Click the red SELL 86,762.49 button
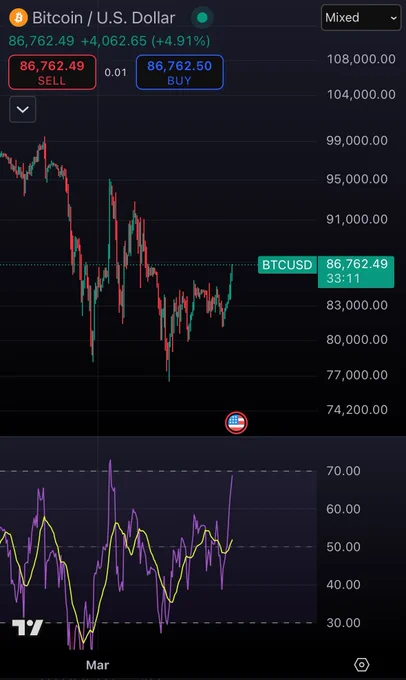Screen dimensions: 406x680 [x=52, y=72]
